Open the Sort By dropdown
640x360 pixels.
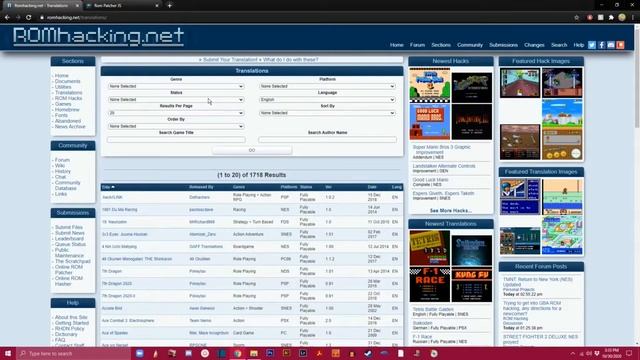[x=327, y=113]
